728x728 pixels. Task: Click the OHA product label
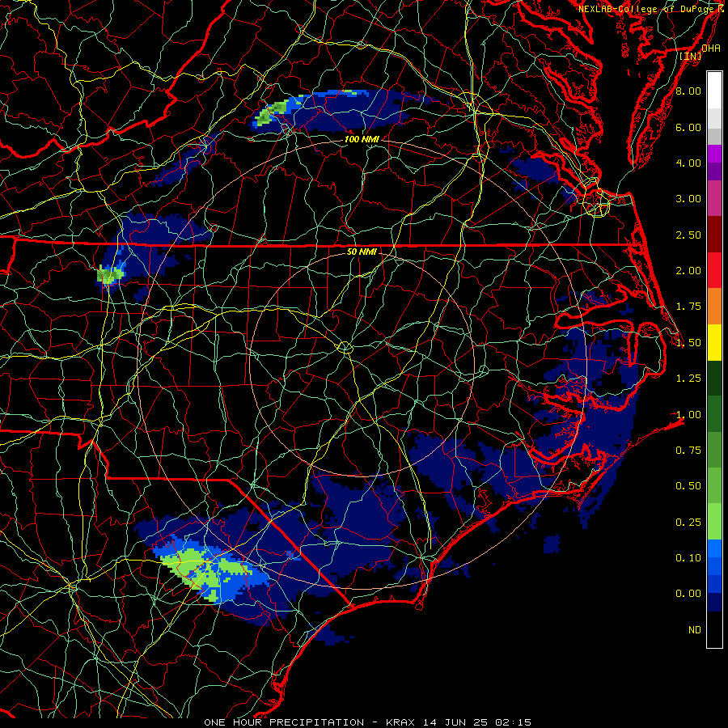coord(710,48)
